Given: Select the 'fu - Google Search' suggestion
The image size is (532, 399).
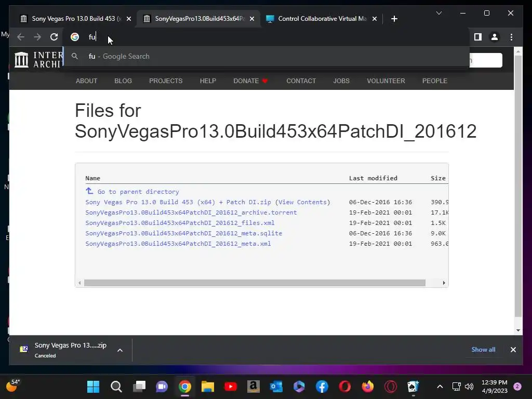Looking at the screenshot, I should click(267, 56).
